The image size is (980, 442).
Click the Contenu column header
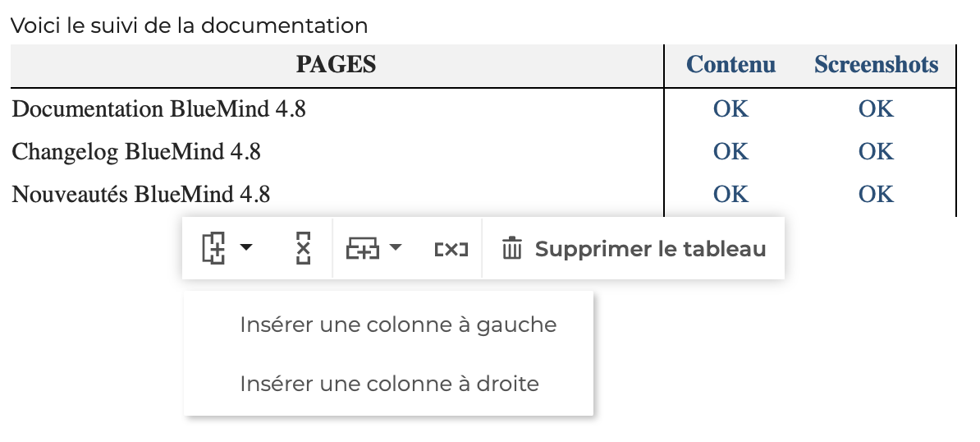(730, 65)
